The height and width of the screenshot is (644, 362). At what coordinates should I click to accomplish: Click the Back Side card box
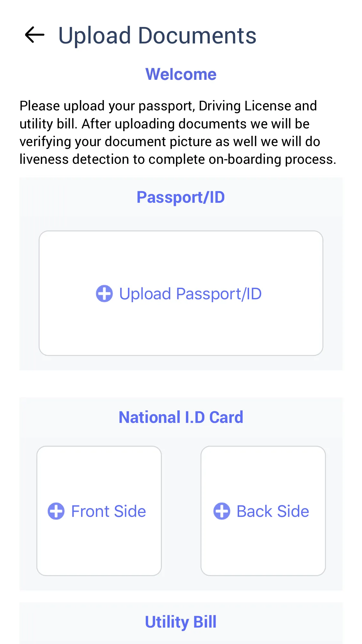263,511
